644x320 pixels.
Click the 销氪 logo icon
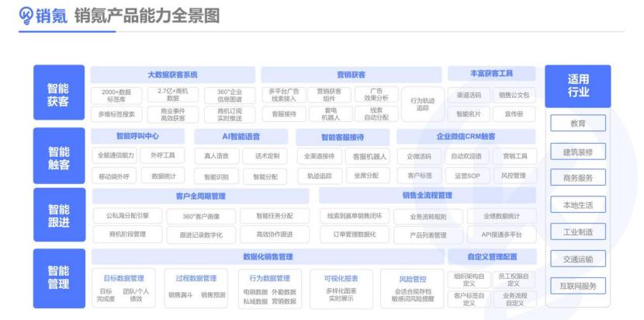click(x=26, y=16)
